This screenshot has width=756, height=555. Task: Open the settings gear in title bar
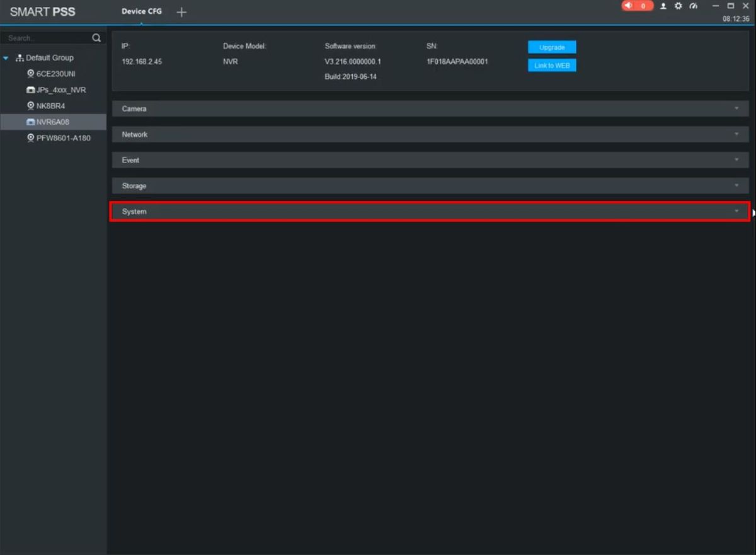click(x=679, y=6)
